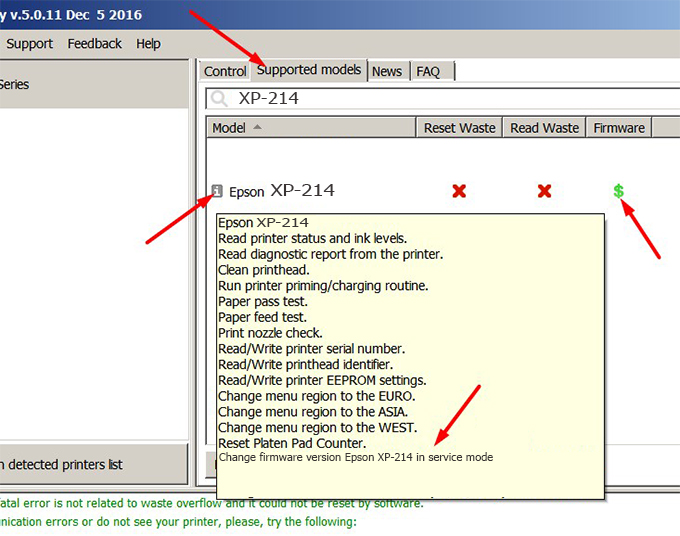Screen dimensions: 680x536
Task: Open the FAQ tab
Action: [428, 71]
